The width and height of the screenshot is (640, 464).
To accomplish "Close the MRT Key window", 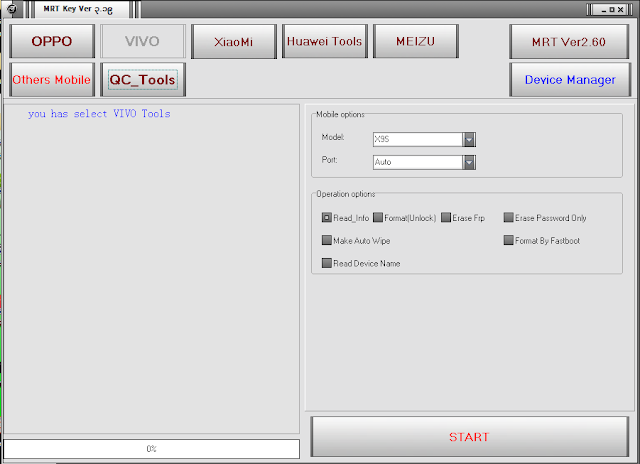I will [x=620, y=10].
